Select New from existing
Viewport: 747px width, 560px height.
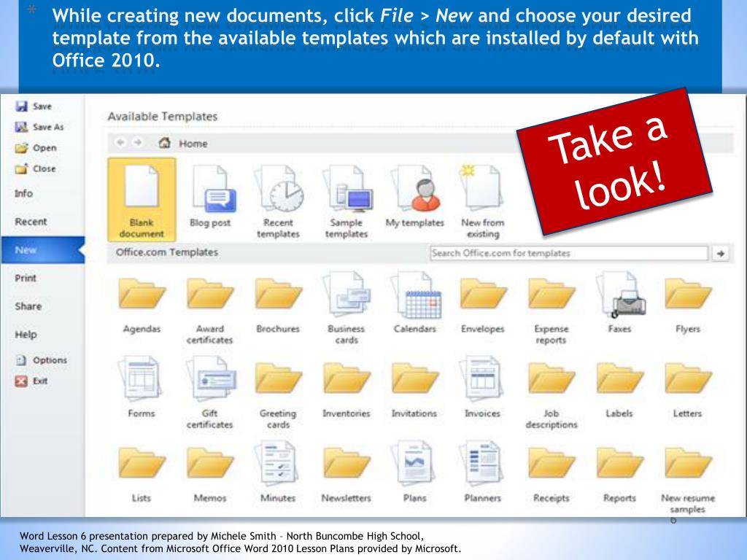click(483, 201)
